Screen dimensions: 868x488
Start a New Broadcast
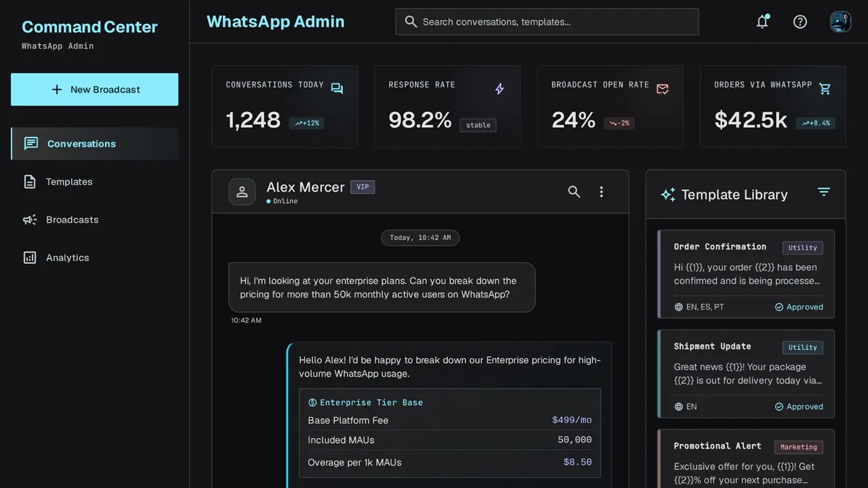click(x=95, y=90)
